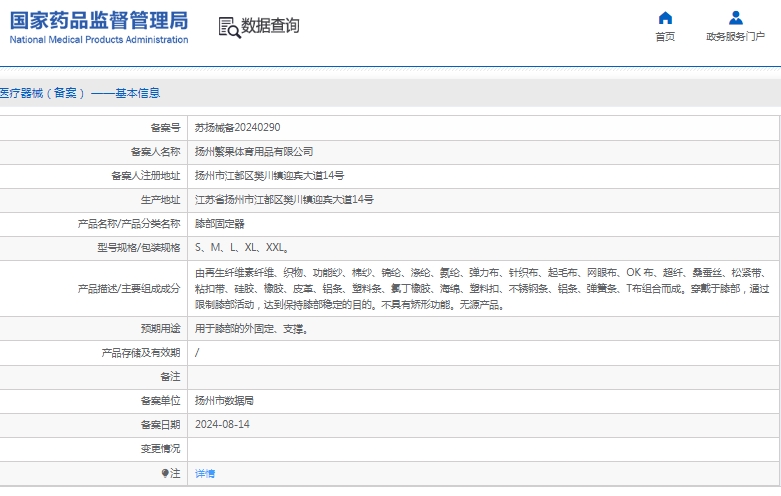The height and width of the screenshot is (496, 781).
Task: Select the filing unit 扬州市数据局
Action: click(x=224, y=400)
